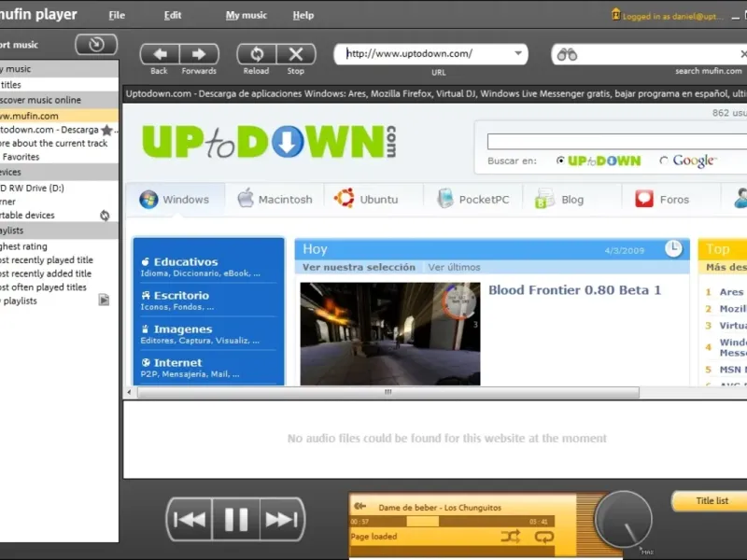Click the lock icon beside logged in status

[x=615, y=14]
